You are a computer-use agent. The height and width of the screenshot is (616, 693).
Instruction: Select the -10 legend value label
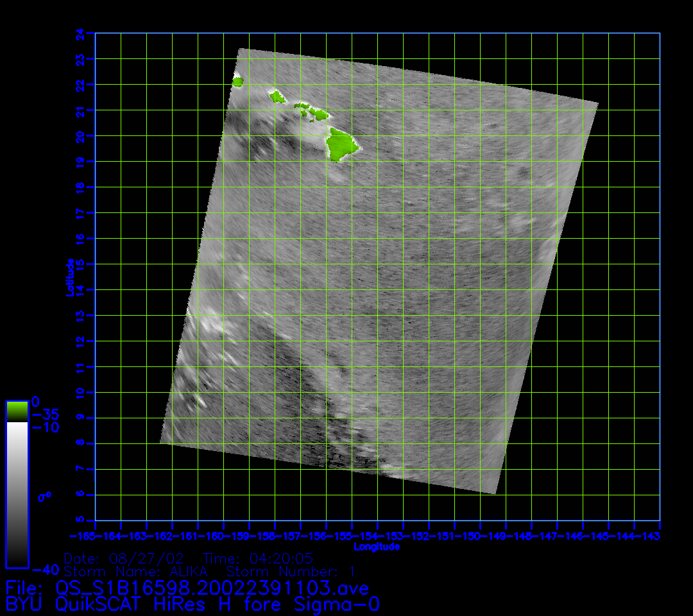point(46,428)
